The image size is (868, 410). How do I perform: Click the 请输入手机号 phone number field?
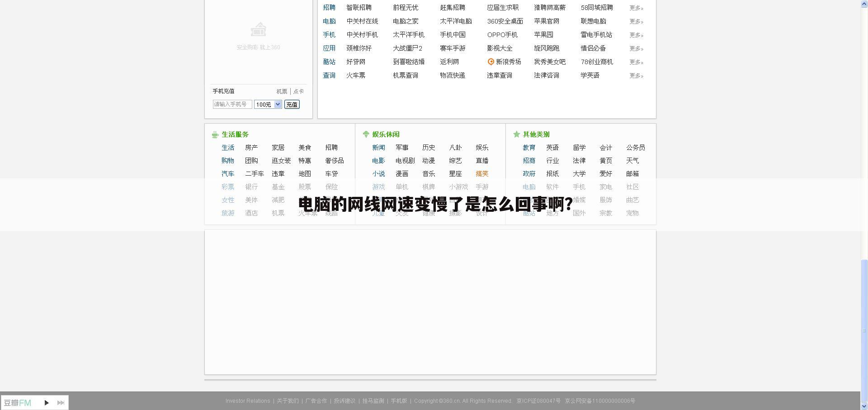click(232, 104)
